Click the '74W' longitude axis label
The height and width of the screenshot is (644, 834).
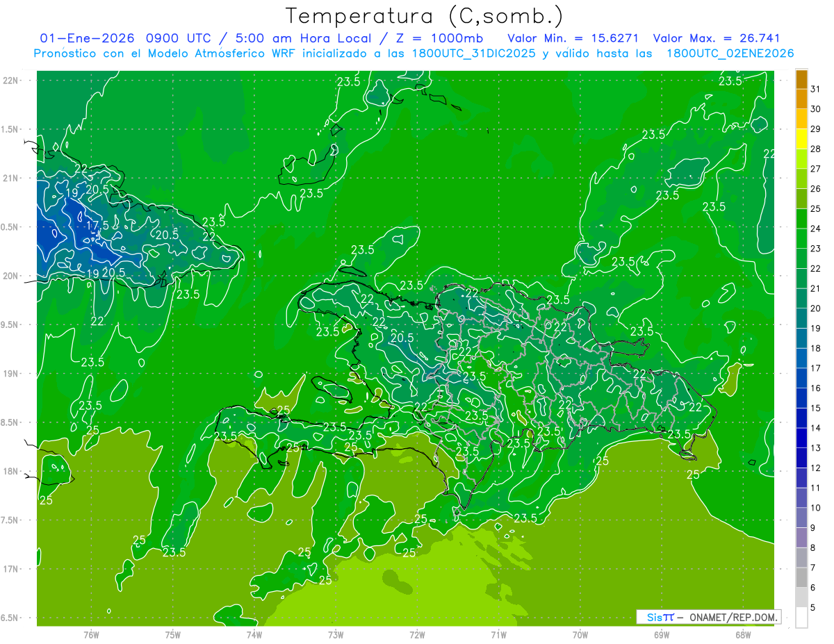point(254,634)
